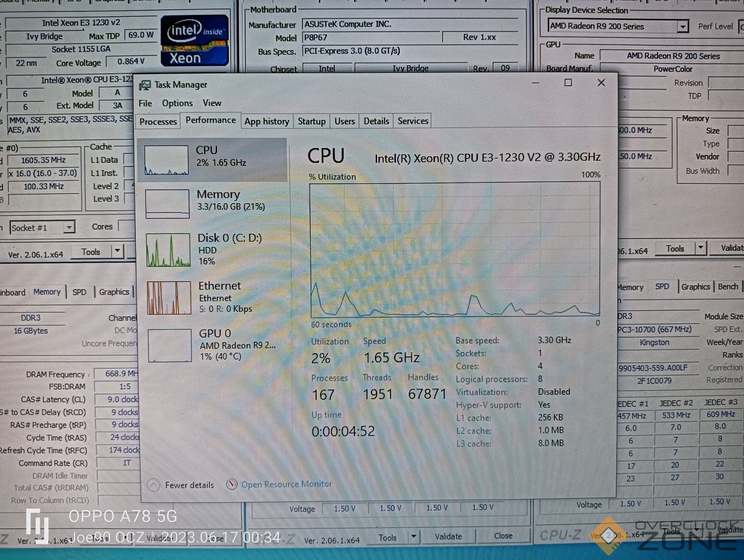
Task: Click Tools button in CPU-Z graphics window
Action: tap(675, 248)
